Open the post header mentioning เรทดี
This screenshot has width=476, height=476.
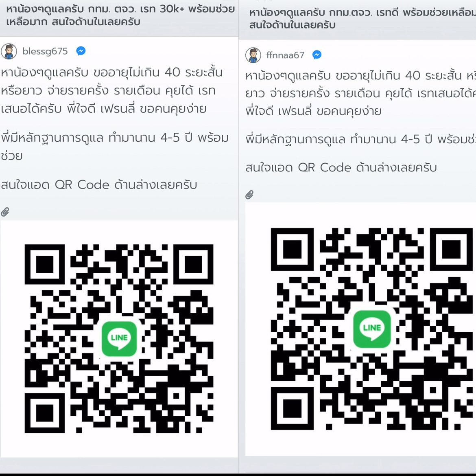(x=362, y=19)
